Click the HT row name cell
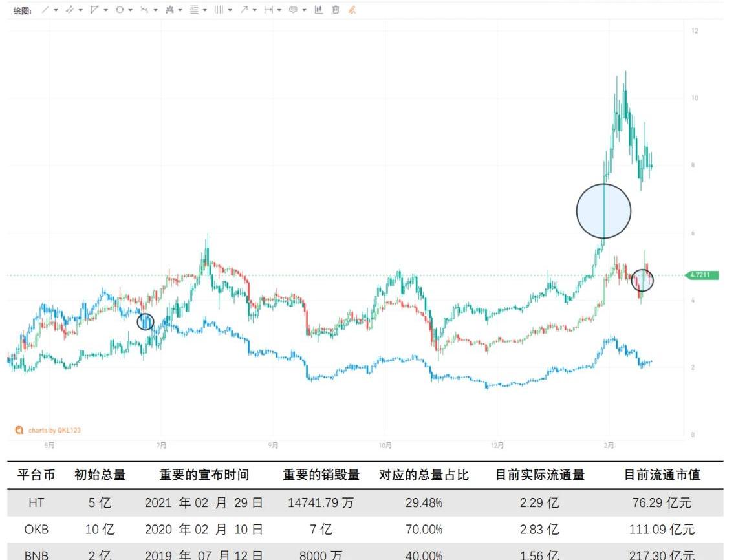Screen dimensions: 736x560 36,502
